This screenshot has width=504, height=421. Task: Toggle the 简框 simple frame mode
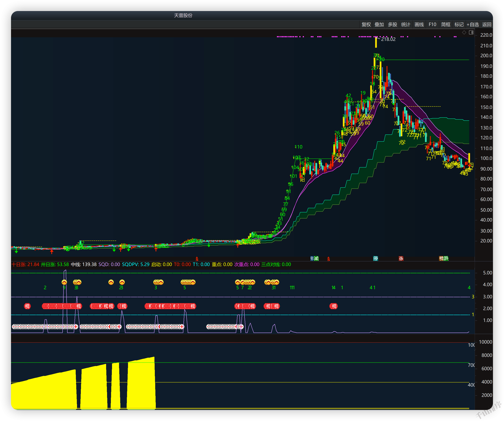pyautogui.click(x=446, y=25)
